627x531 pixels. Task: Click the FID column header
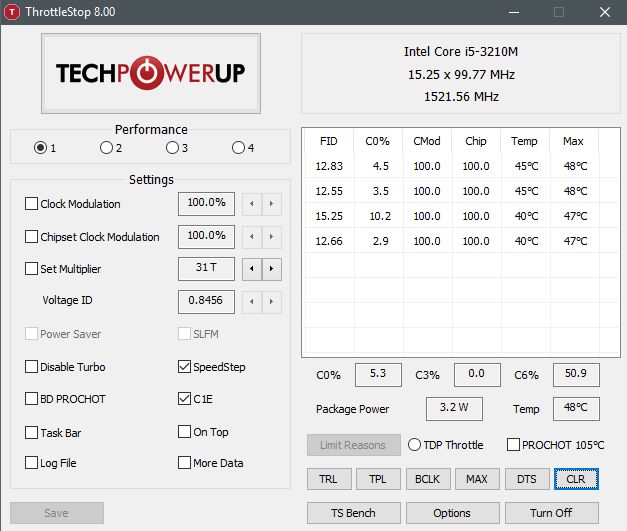click(x=329, y=141)
